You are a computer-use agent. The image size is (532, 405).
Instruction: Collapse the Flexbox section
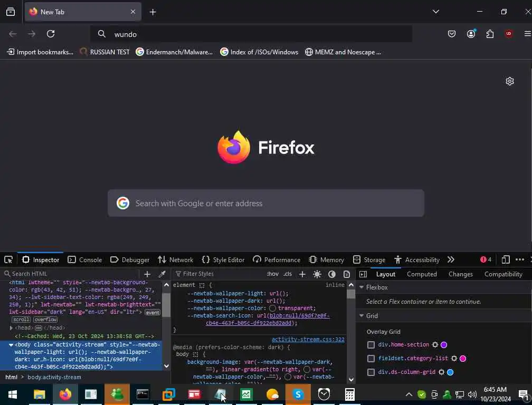coord(362,287)
